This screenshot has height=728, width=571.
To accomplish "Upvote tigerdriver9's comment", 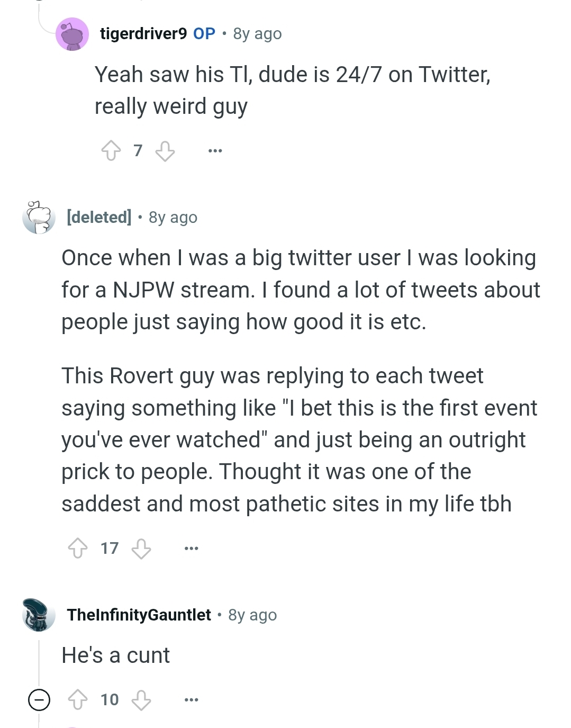I will tap(111, 150).
